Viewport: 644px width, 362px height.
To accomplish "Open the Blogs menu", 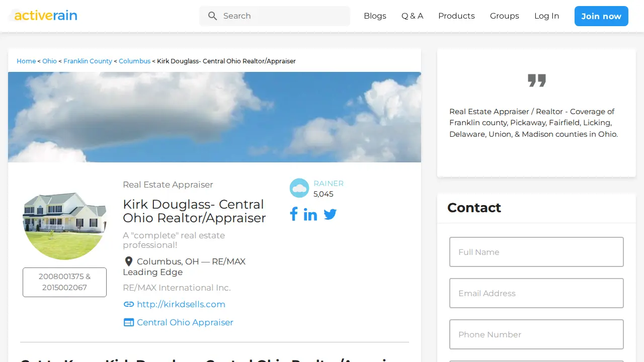I will pyautogui.click(x=375, y=16).
